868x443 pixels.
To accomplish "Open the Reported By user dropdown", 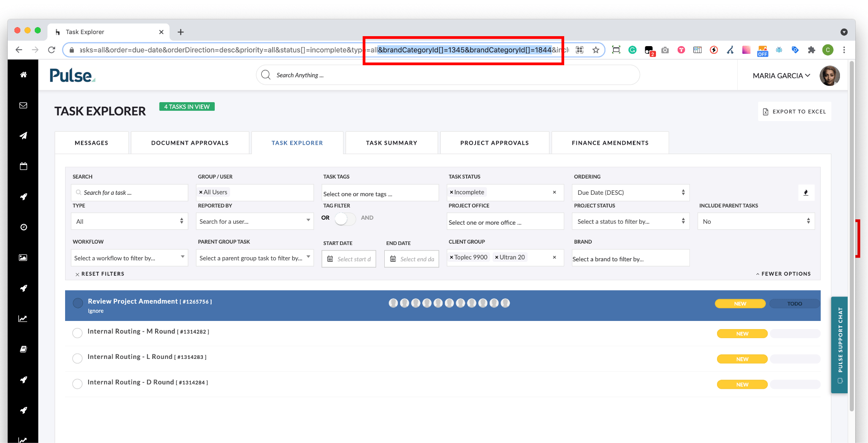I will coord(255,221).
